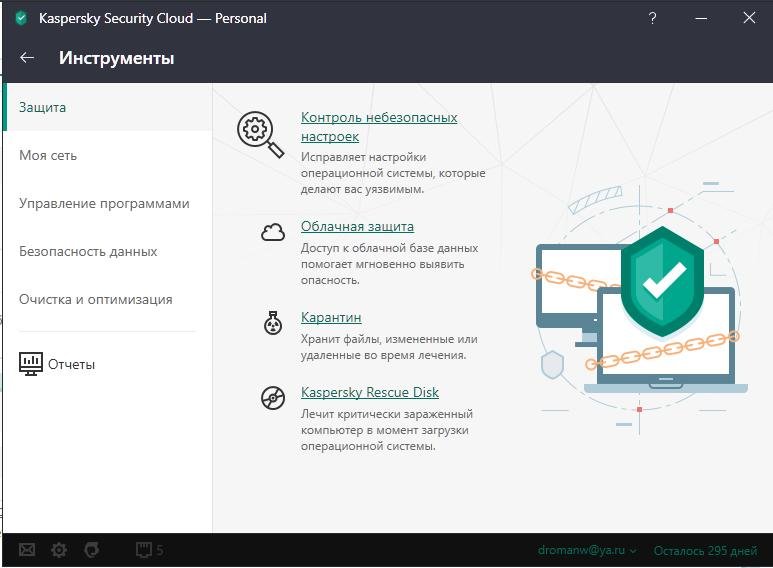Viewport: 773px width, 568px height.
Task: Select Безопасность данных section
Action: point(107,251)
